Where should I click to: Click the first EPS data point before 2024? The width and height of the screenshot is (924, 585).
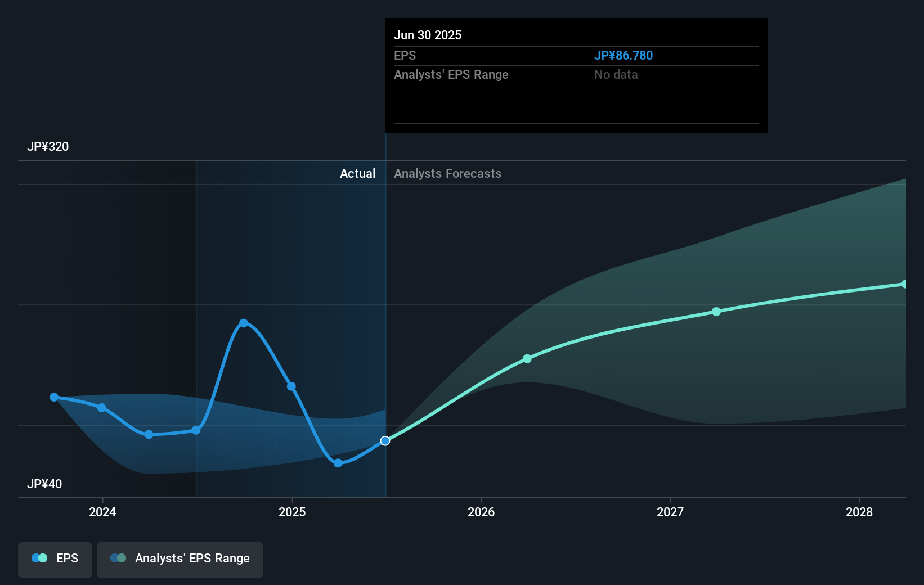54,397
